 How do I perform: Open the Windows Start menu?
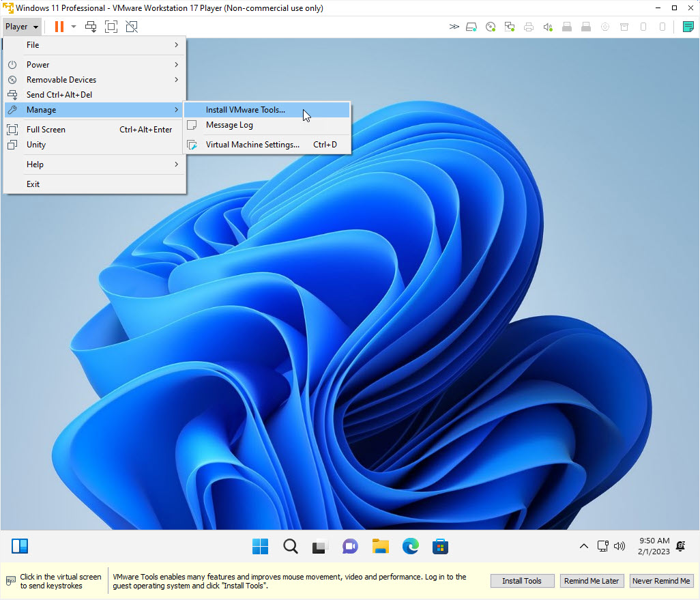coord(260,546)
